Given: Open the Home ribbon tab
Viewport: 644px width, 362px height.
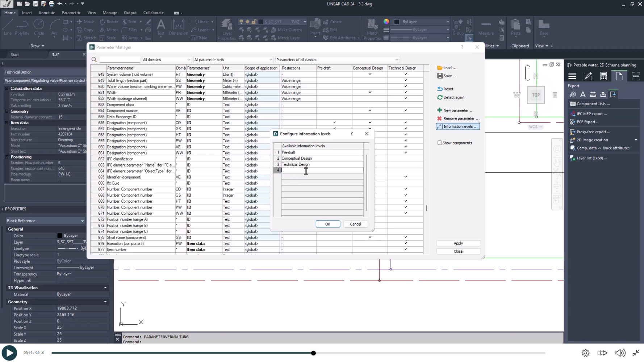Looking at the screenshot, I should 10,13.
